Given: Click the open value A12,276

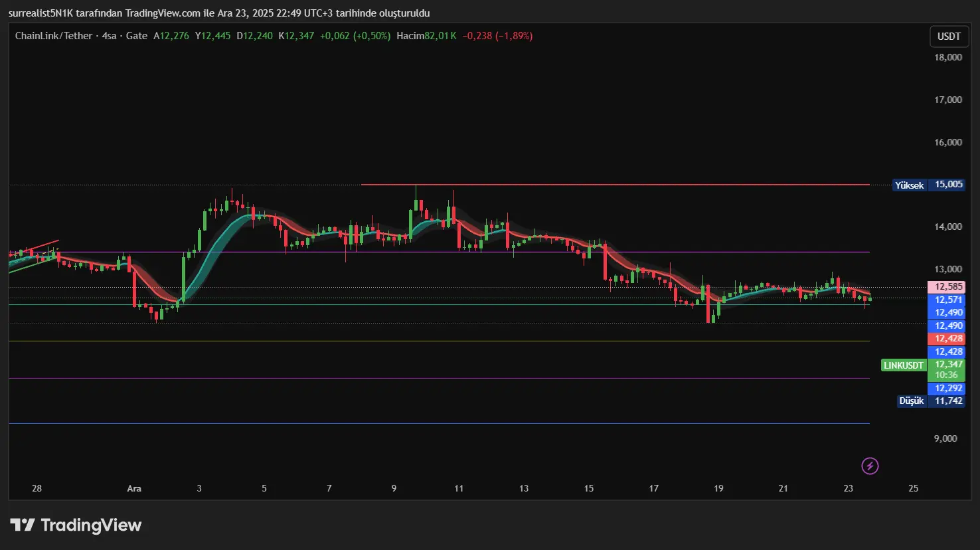Looking at the screenshot, I should pyautogui.click(x=171, y=36).
